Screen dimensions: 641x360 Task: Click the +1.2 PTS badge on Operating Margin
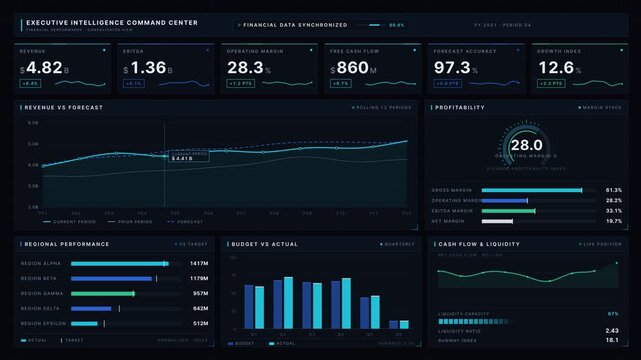pos(241,84)
